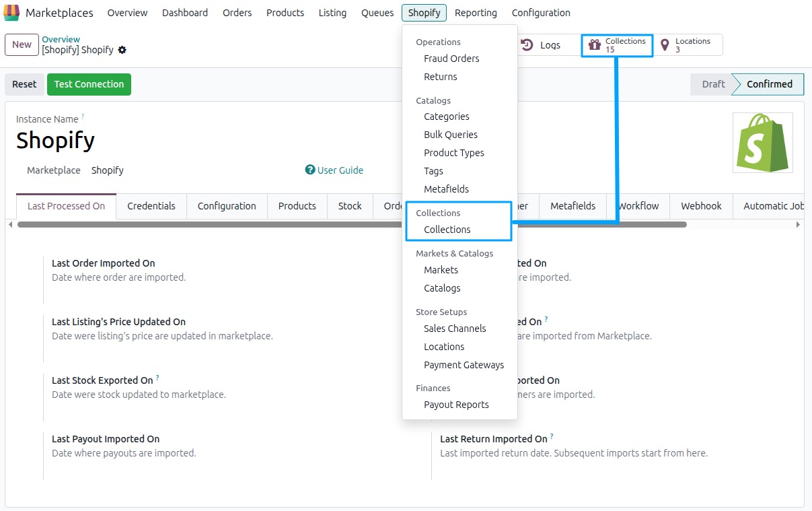Click the Shopify instance name field
The image size is (812, 511).
[55, 141]
